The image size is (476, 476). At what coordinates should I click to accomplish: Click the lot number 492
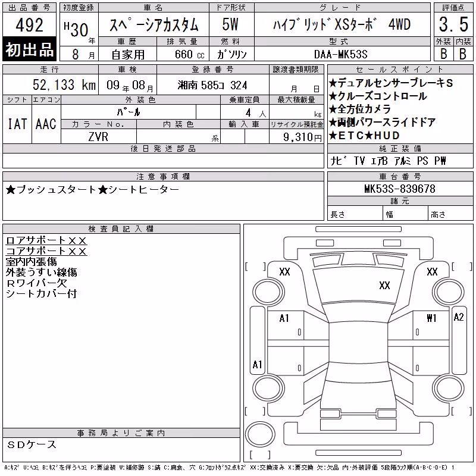[x=29, y=25]
